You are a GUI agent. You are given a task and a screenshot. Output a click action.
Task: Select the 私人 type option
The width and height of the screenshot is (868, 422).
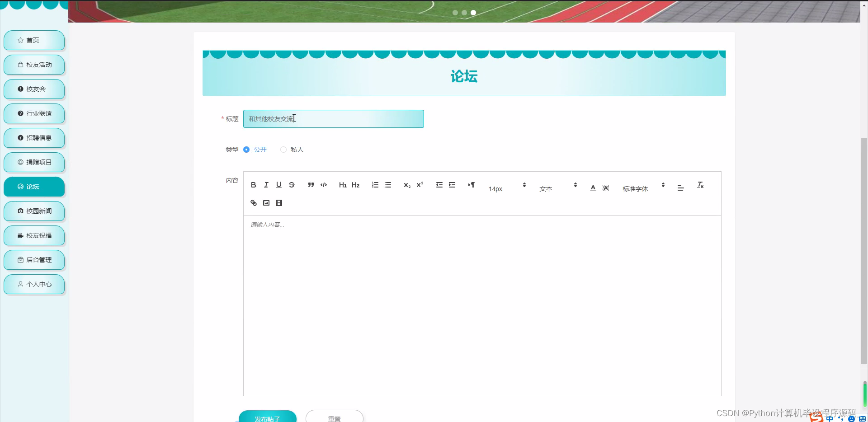coord(283,150)
